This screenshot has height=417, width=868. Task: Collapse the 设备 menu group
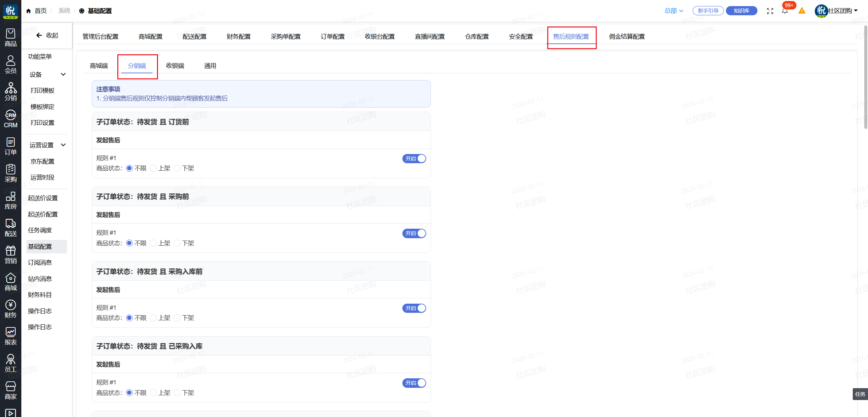tap(63, 74)
